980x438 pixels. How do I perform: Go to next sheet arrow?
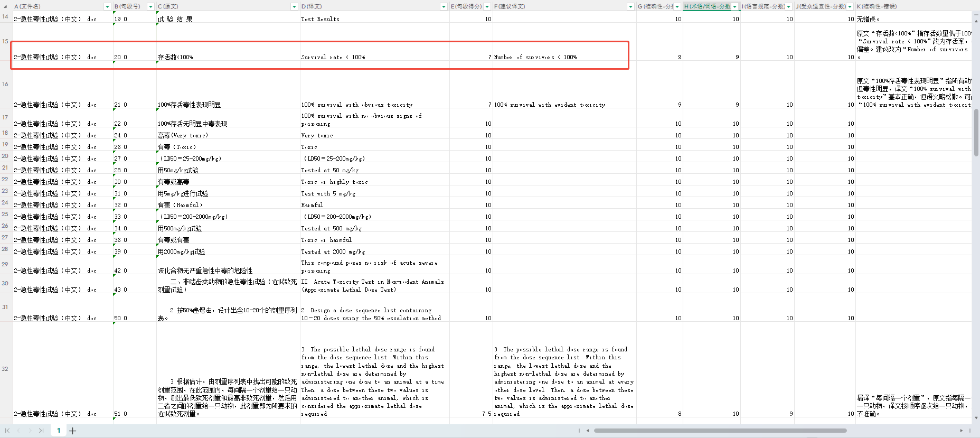(x=30, y=431)
